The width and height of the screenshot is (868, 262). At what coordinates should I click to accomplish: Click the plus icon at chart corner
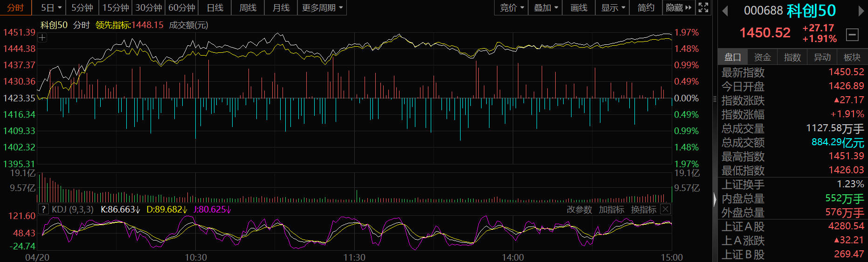42,37
